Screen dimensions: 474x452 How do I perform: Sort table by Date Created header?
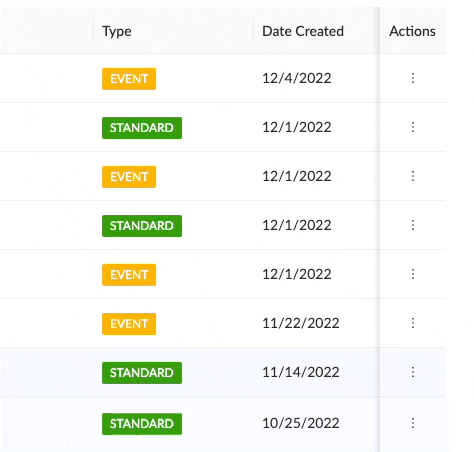tap(303, 31)
